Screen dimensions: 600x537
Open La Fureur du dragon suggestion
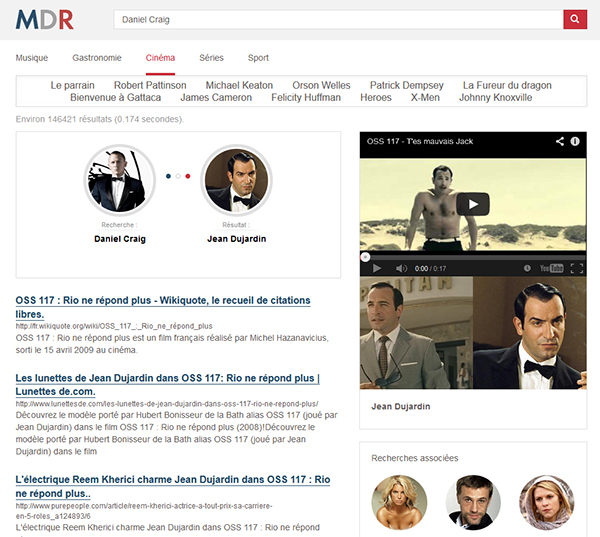click(x=507, y=85)
